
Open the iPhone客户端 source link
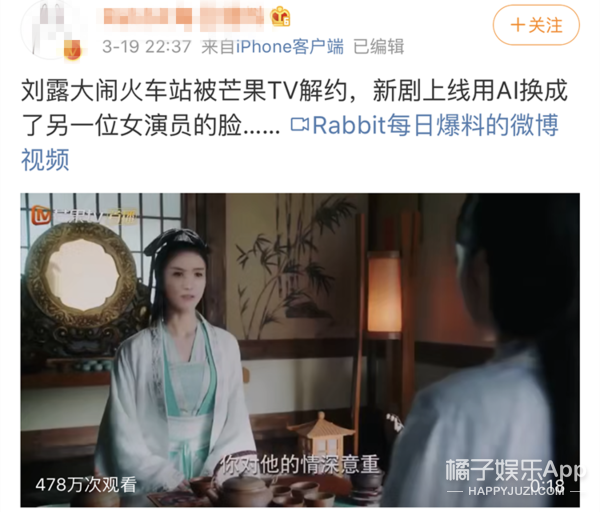pos(290,47)
